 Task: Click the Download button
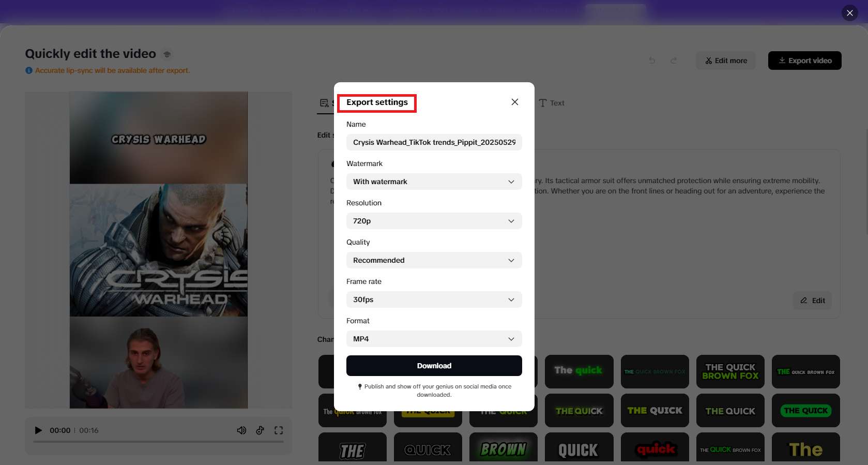click(434, 366)
